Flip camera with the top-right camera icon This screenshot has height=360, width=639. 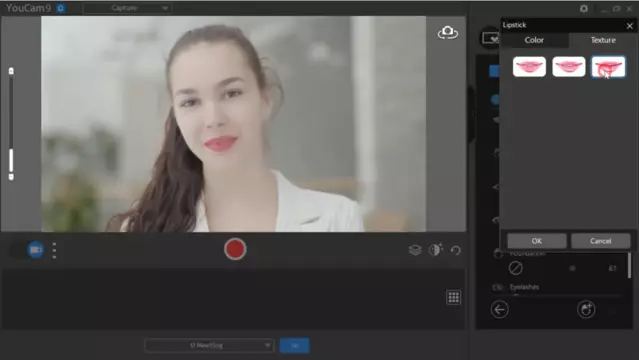tap(447, 32)
